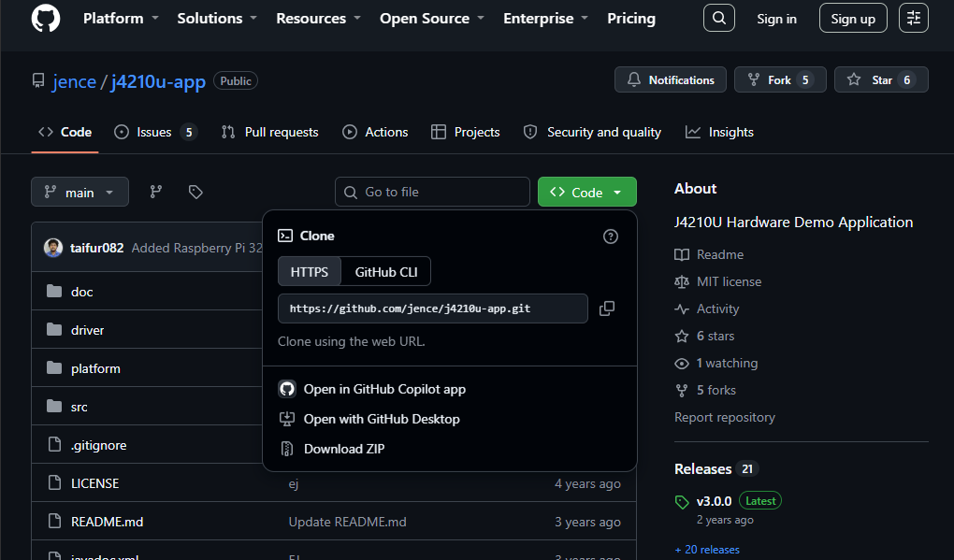Open the search magnifier button

tap(718, 19)
